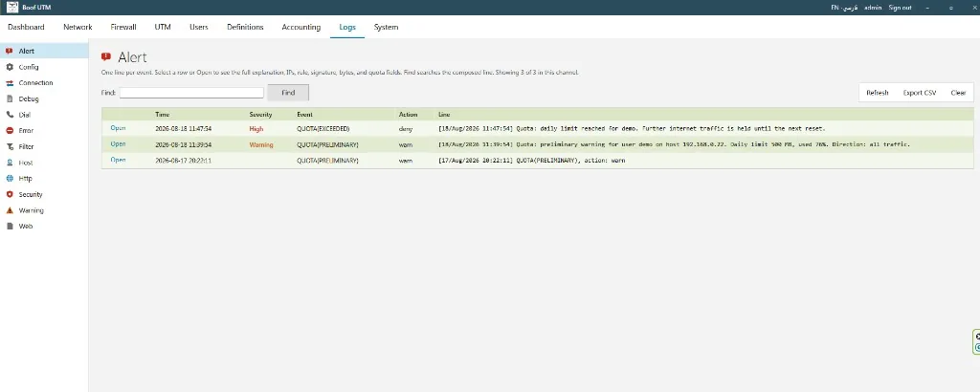This screenshot has width=980, height=392.
Task: Click time 2026-08-18 11:47:54
Action: (183, 128)
